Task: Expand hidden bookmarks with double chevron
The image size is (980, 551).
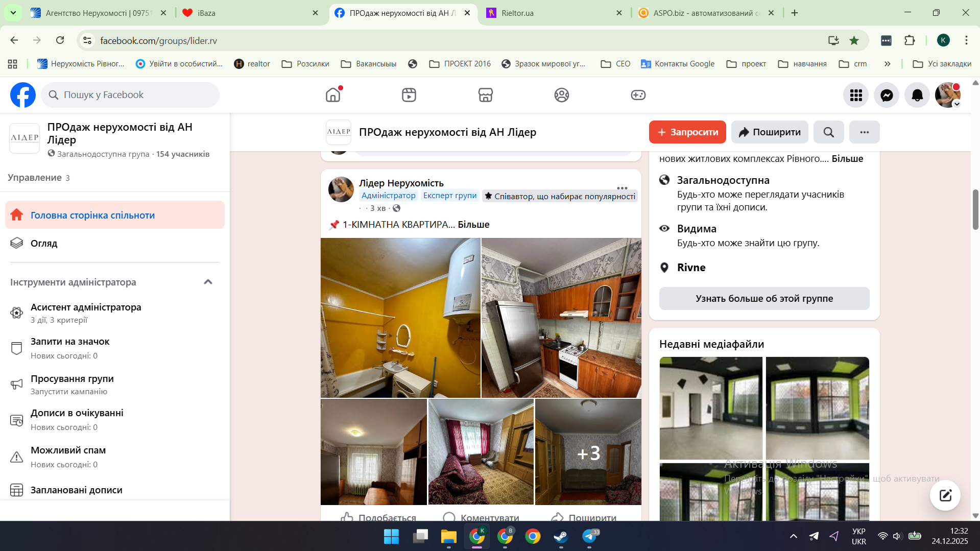Action: click(887, 64)
